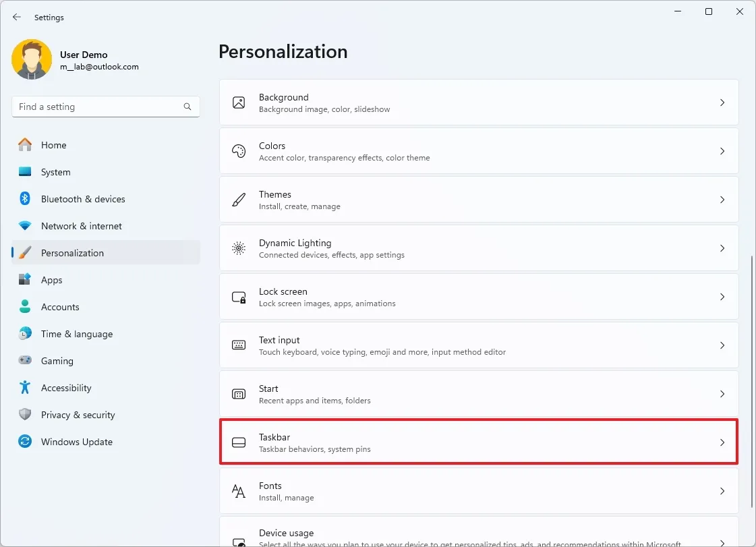
Task: Click the Fonts letter icon
Action: pos(239,491)
